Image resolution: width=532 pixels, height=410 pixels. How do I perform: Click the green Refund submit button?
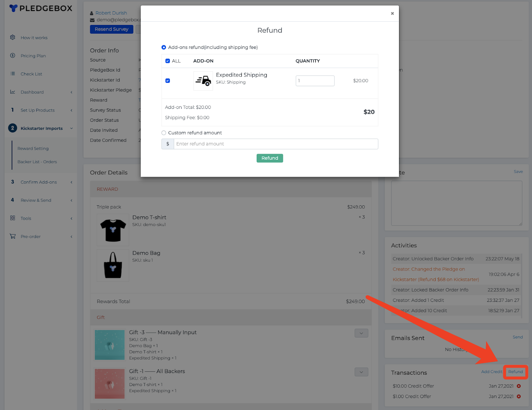270,158
